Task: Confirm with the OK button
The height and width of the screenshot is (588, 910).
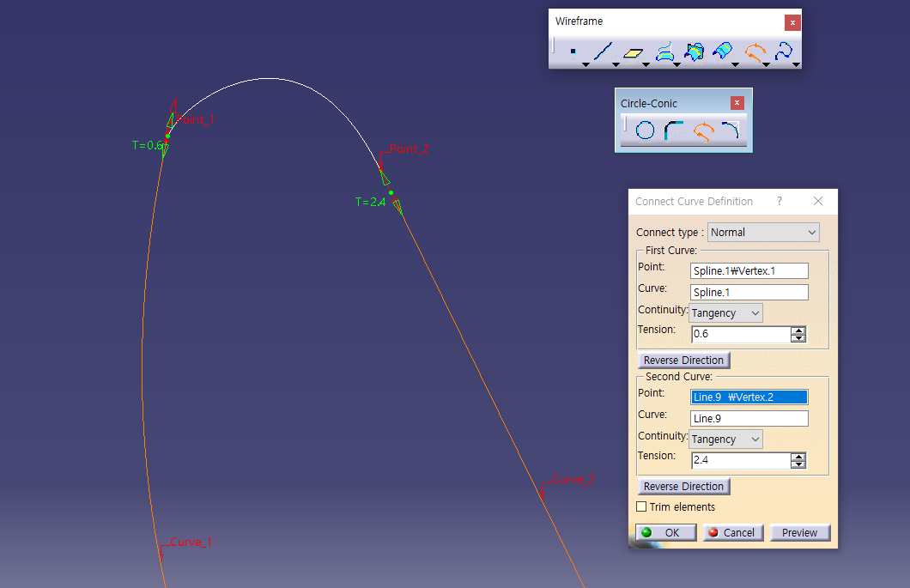Action: 665,532
